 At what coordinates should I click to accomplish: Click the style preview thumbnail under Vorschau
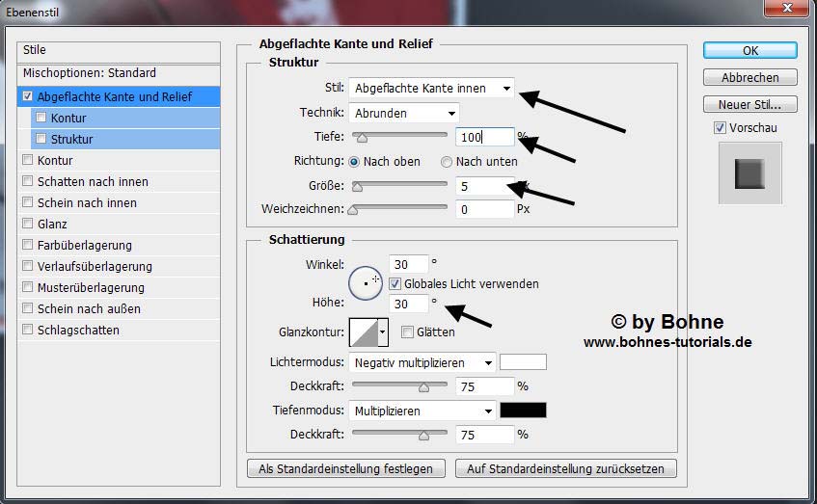[x=749, y=173]
